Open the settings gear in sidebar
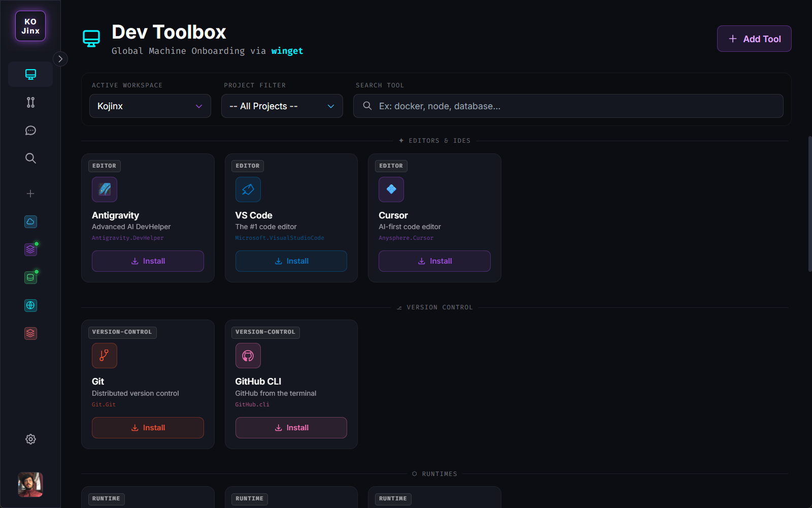The width and height of the screenshot is (812, 508). click(x=30, y=439)
